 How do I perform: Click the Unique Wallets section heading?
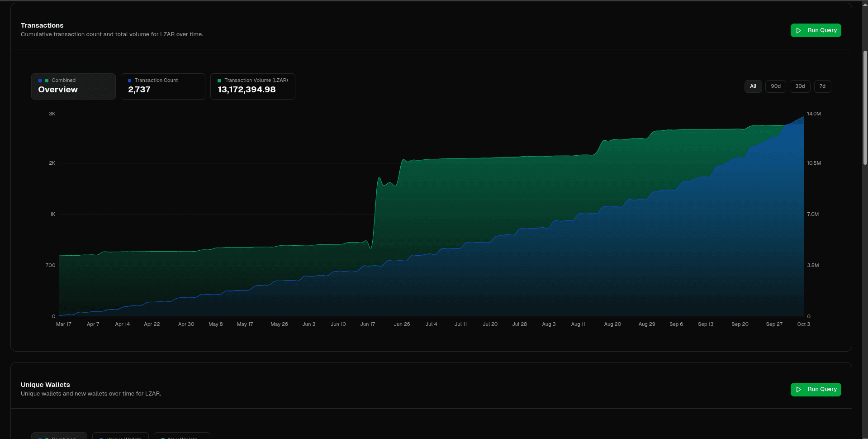[x=45, y=385]
